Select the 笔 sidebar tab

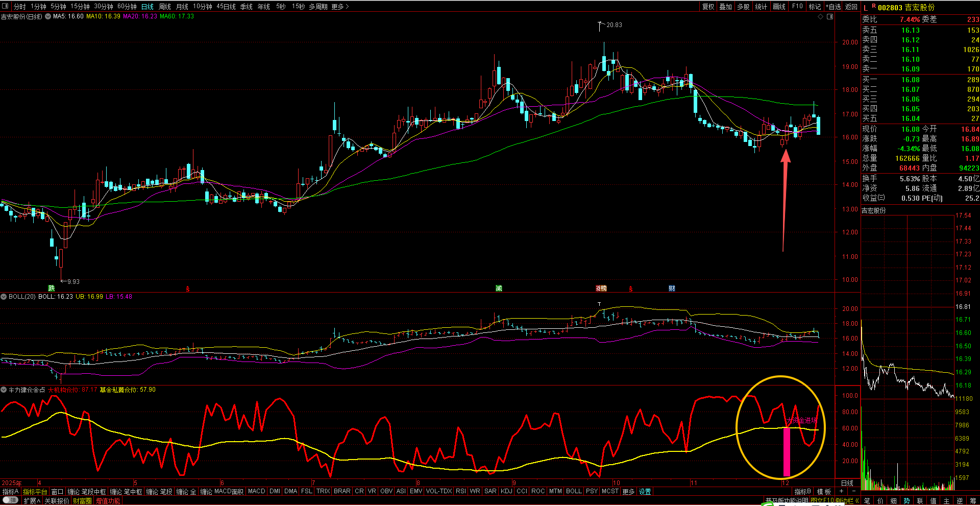pyautogui.click(x=867, y=501)
